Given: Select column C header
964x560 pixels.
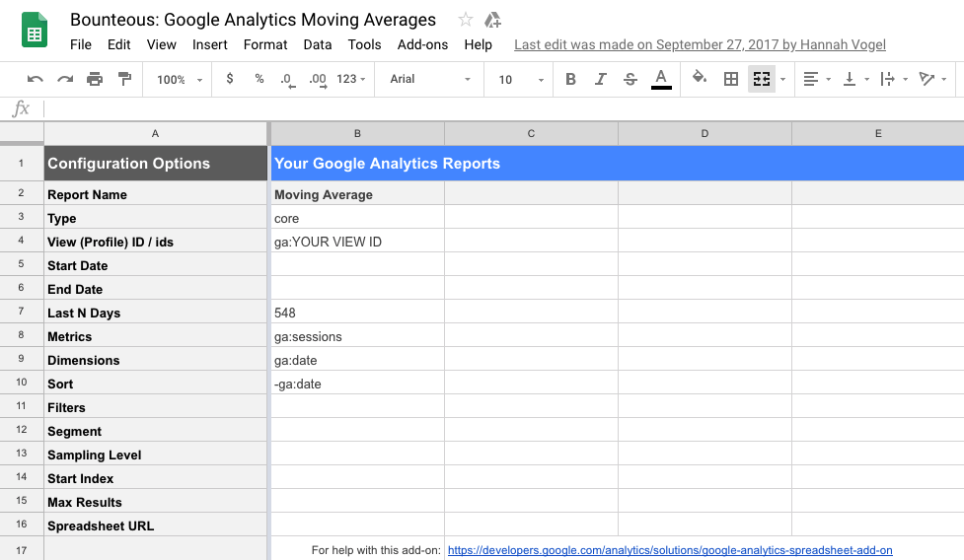Looking at the screenshot, I should coord(531,133).
